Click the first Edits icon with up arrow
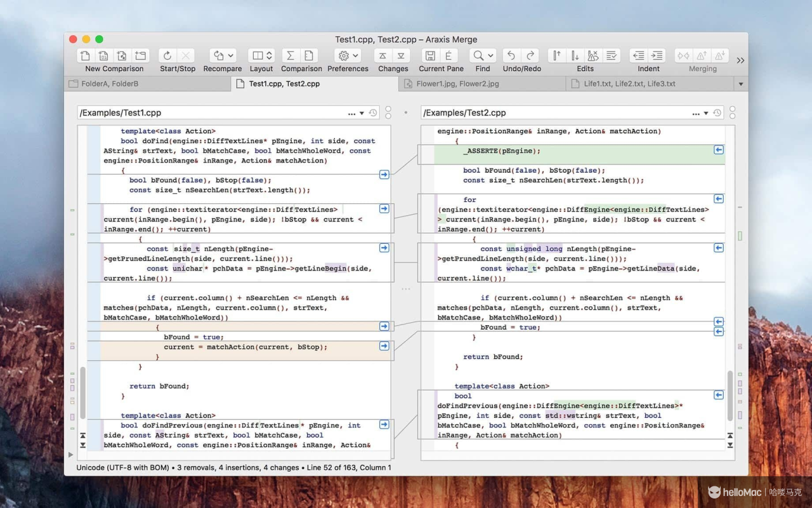This screenshot has height=508, width=812. pyautogui.click(x=556, y=56)
